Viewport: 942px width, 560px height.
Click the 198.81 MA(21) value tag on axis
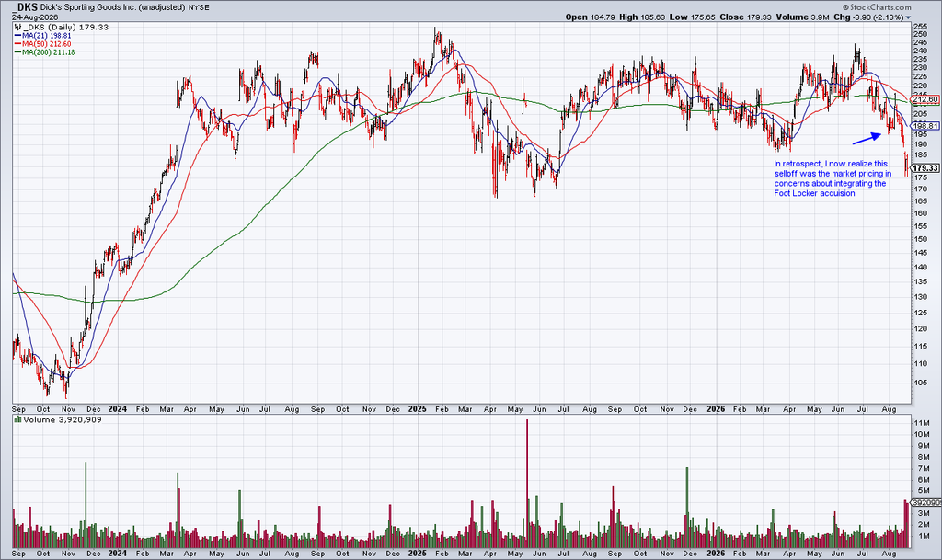click(927, 126)
